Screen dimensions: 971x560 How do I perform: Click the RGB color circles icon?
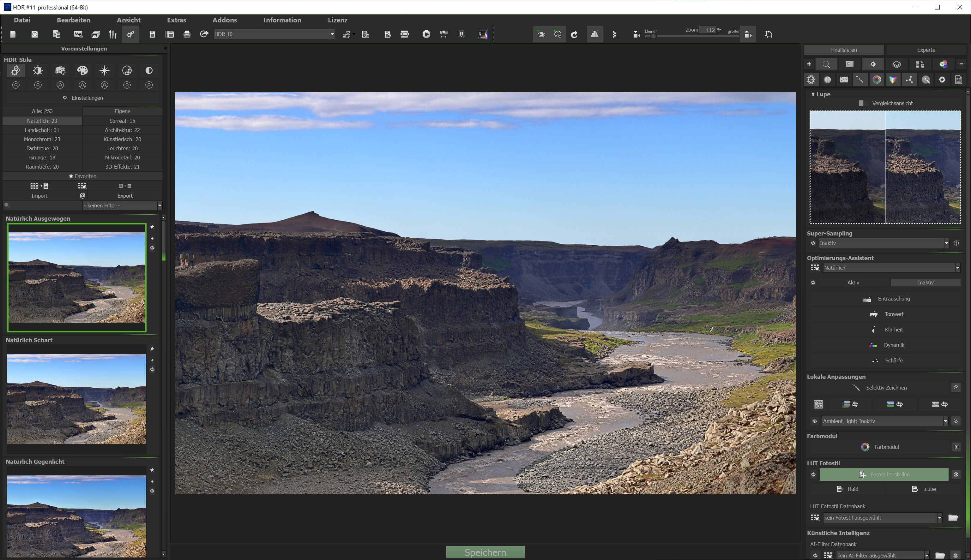[x=943, y=64]
